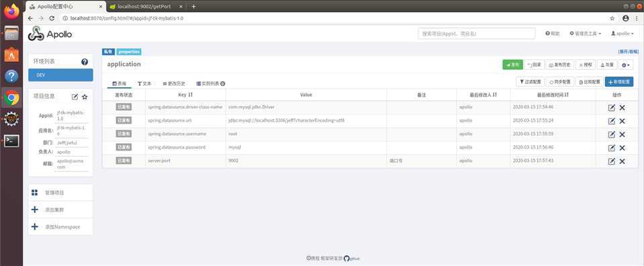The height and width of the screenshot is (266, 644).
Task: Open the Files app from the dock
Action: [x=11, y=34]
